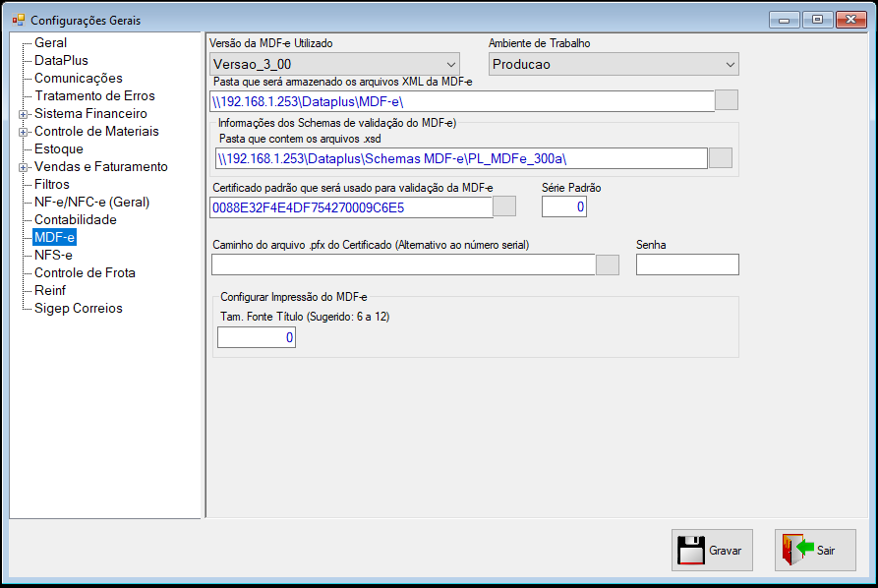Select Contabilidade in the settings tree
This screenshot has height=588, width=878.
pyautogui.click(x=76, y=219)
